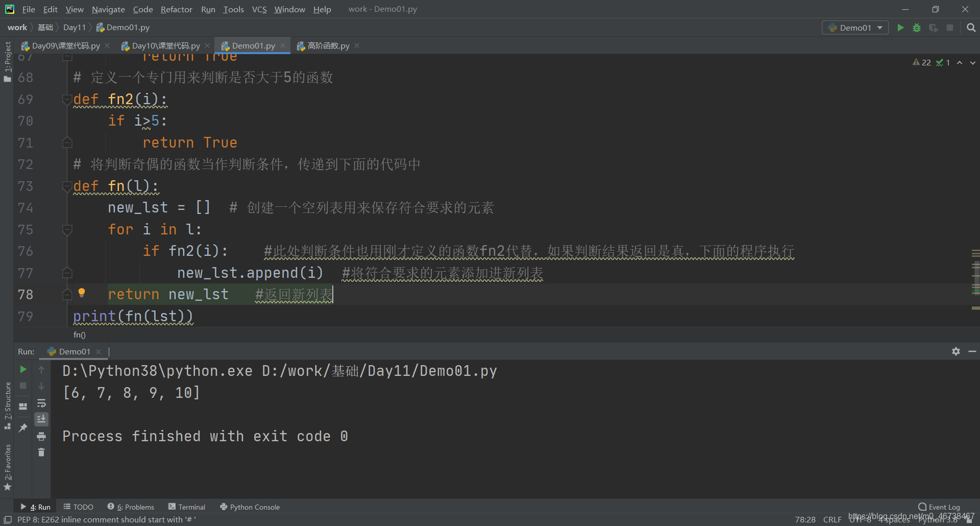The width and height of the screenshot is (980, 526).
Task: Click fold end marker on line 71
Action: 67,142
